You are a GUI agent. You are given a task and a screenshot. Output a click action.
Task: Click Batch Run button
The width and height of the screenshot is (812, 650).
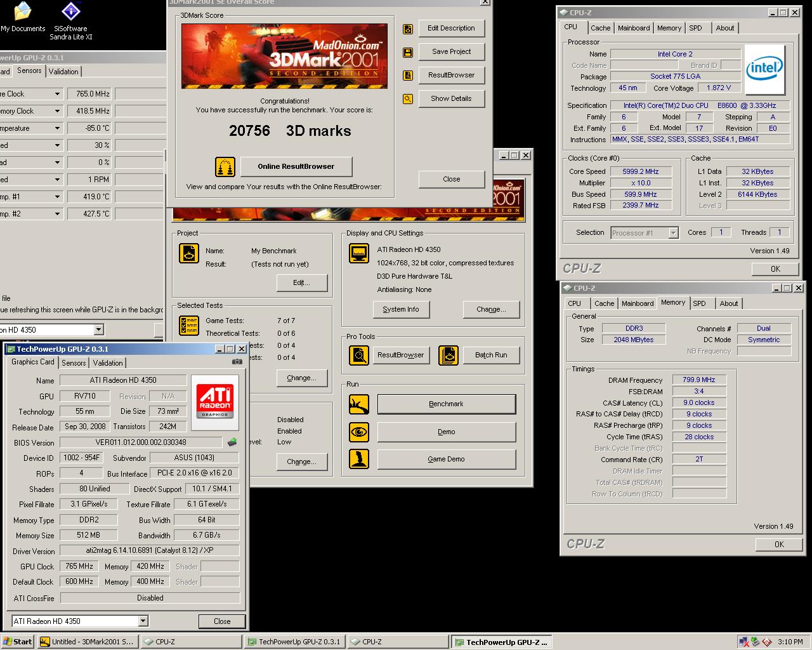tap(492, 355)
